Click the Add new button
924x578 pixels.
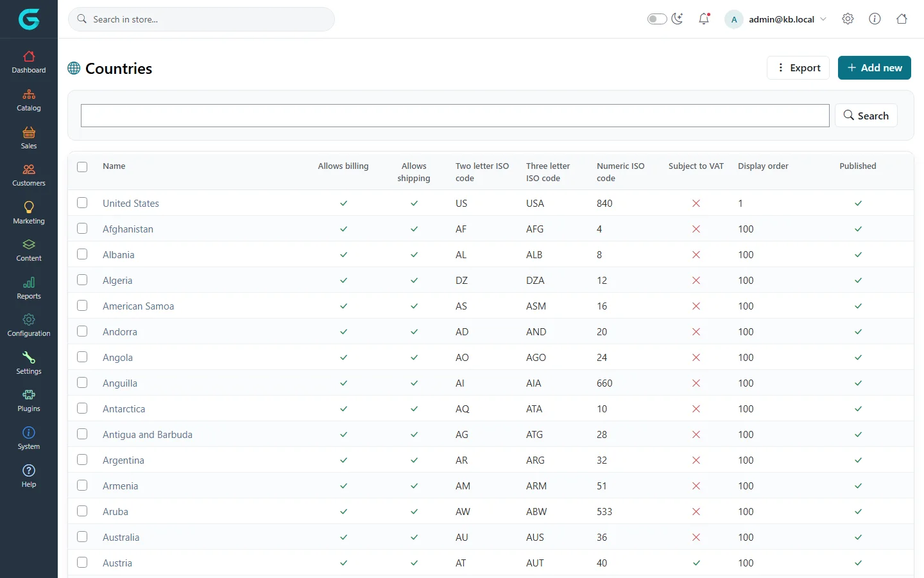point(874,67)
